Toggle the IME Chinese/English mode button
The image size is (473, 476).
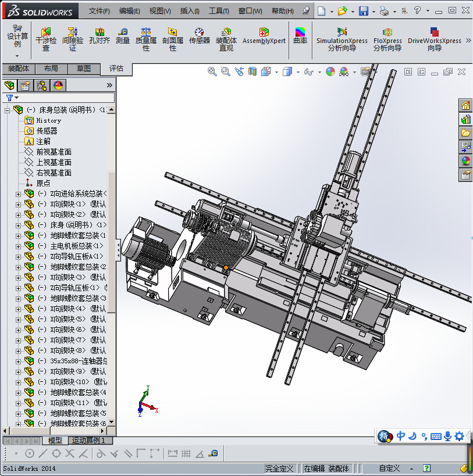pyautogui.click(x=401, y=436)
